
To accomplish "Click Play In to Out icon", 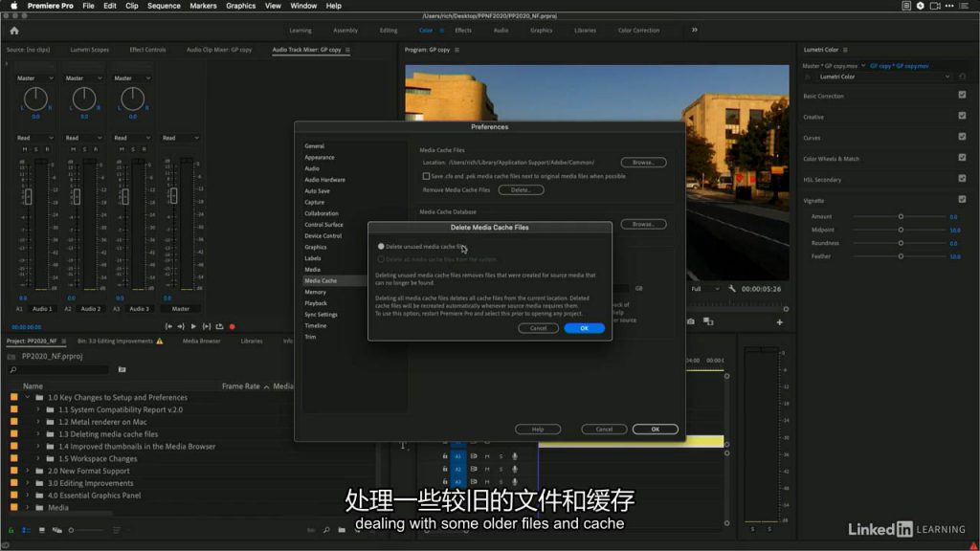I will [x=207, y=327].
